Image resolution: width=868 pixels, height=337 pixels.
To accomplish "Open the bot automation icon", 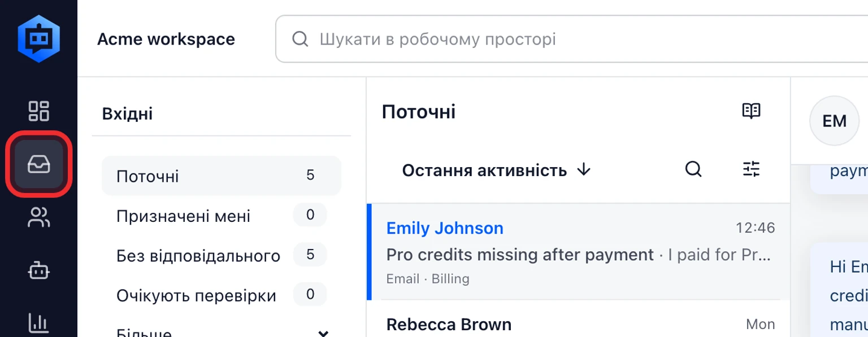I will coord(39,271).
